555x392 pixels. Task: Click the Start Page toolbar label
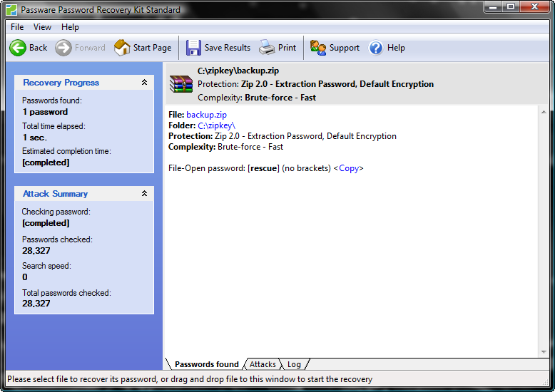point(152,48)
